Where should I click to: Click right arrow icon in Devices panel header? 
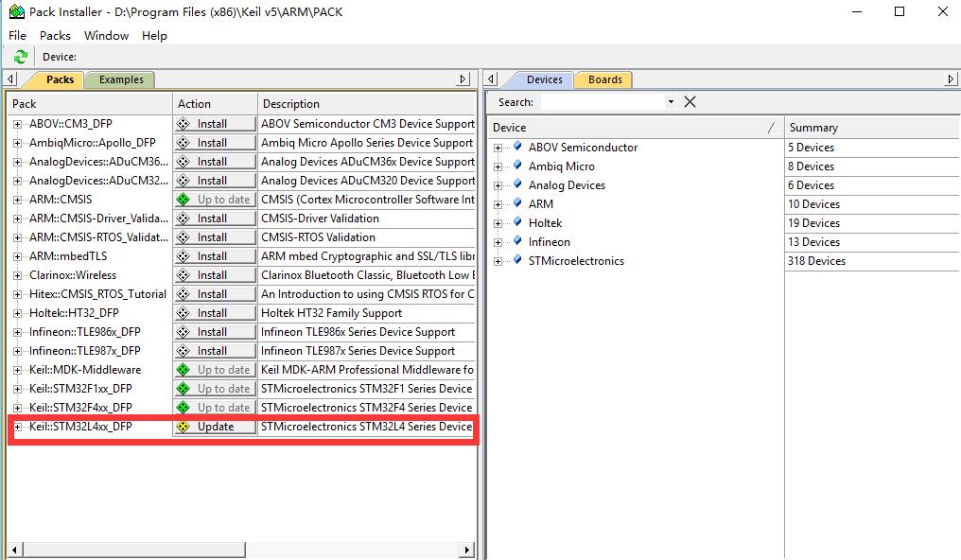[949, 79]
